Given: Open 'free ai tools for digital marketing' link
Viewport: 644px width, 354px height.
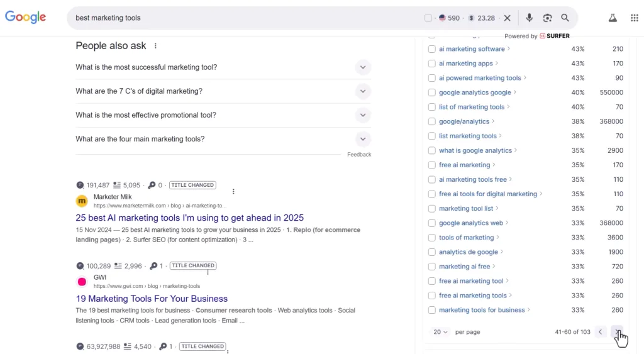Looking at the screenshot, I should click(x=488, y=194).
